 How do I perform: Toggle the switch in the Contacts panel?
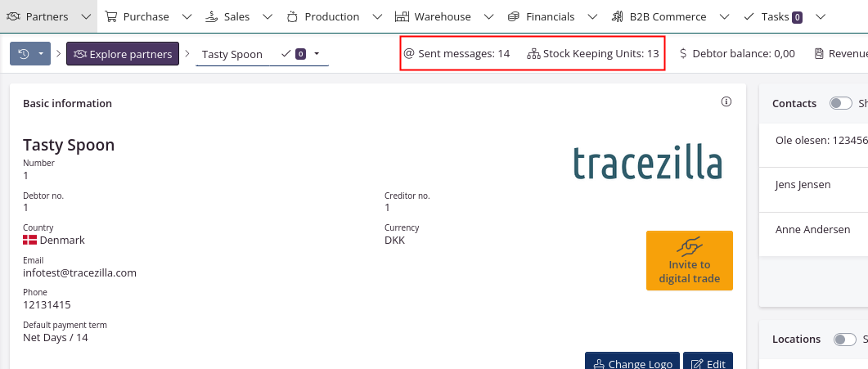(840, 103)
